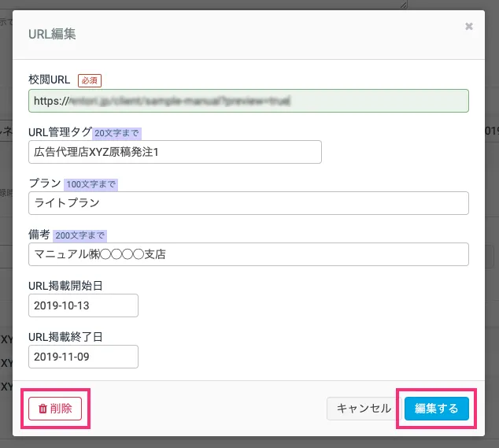The width and height of the screenshot is (499, 448).
Task: Select the プラン input containing ライトプラン
Action: pos(248,203)
